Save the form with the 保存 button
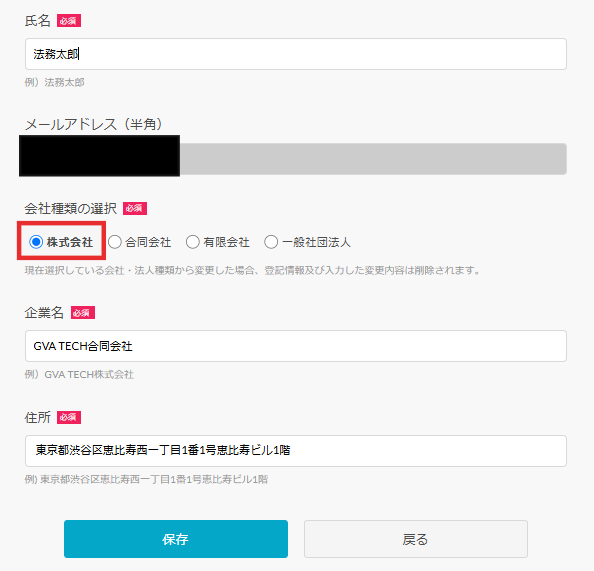This screenshot has height=571, width=594. (176, 539)
